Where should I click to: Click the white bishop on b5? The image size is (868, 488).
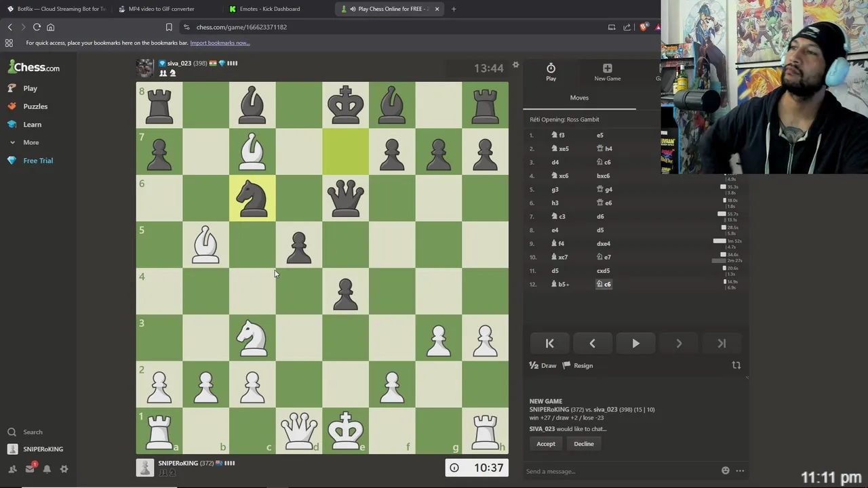coord(205,245)
